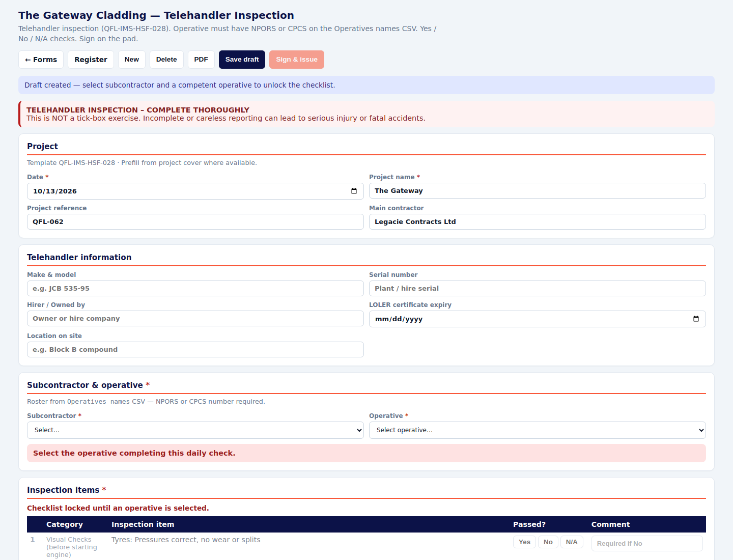Click the 'Inspection item' column header
Screen dimensions: 733x560
coord(143,524)
